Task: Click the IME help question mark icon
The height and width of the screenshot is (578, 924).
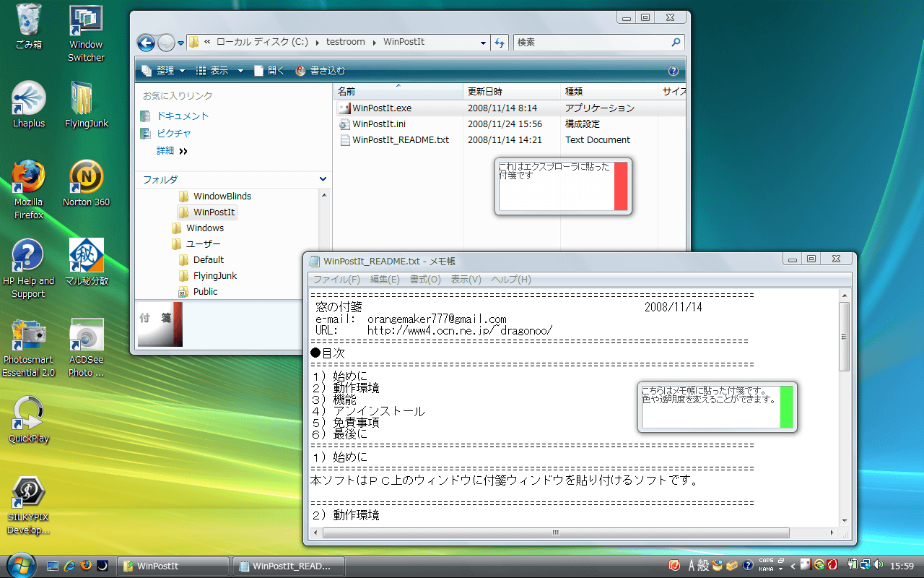Action: pos(748,565)
